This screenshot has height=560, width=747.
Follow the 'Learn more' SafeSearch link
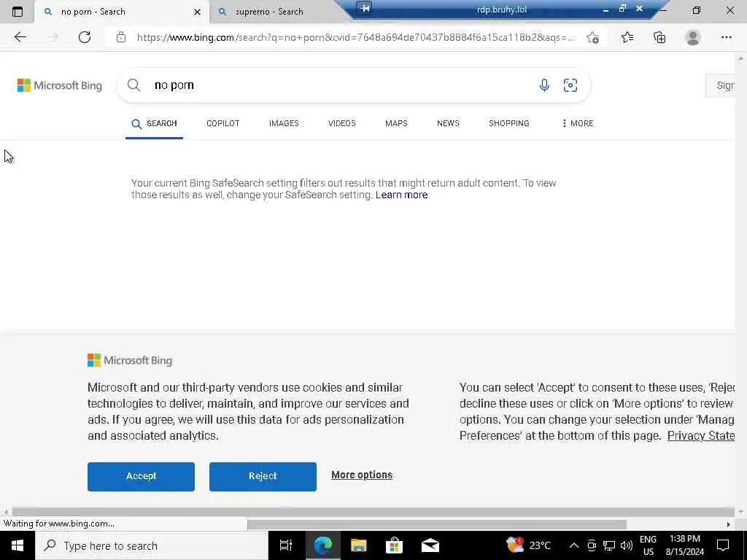(402, 195)
